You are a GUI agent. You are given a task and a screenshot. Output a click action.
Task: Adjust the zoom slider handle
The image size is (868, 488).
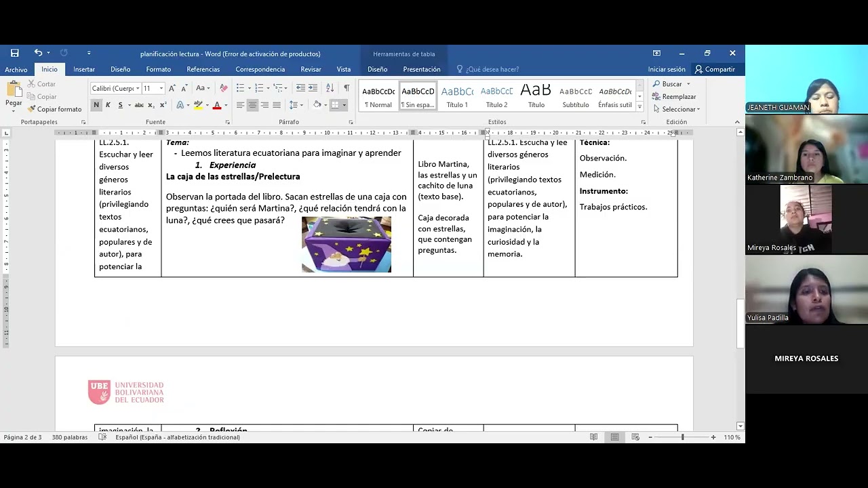click(x=682, y=437)
